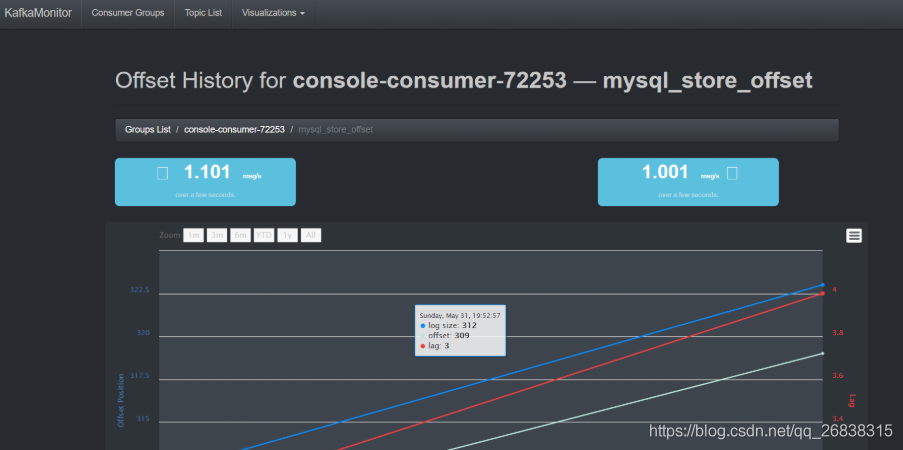Screen dimensions: 903x450
Task: Click the 3.6 lag axis label
Action: coord(838,376)
